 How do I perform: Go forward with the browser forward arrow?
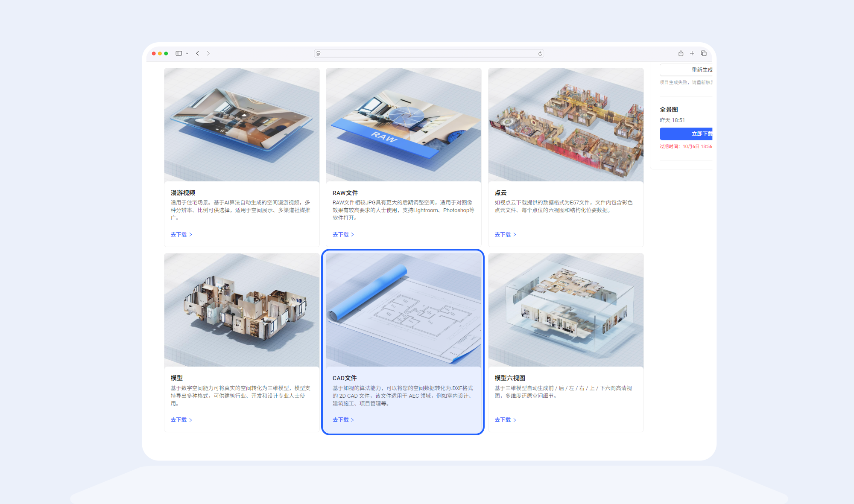[208, 53]
